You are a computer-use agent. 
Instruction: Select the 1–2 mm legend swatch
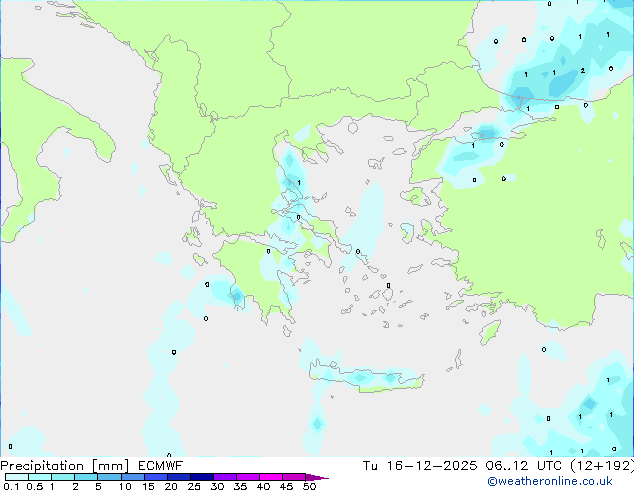63,477
